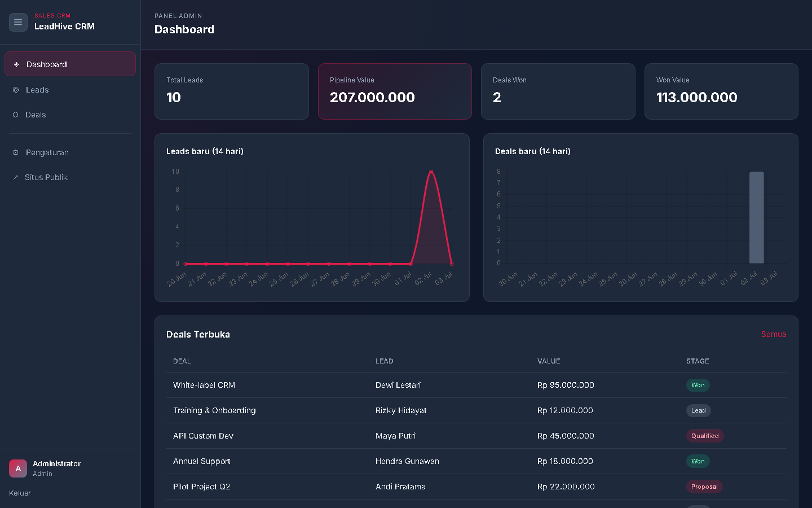Toggle the sidebar hamburger menu icon
The image size is (812, 508).
pos(18,22)
